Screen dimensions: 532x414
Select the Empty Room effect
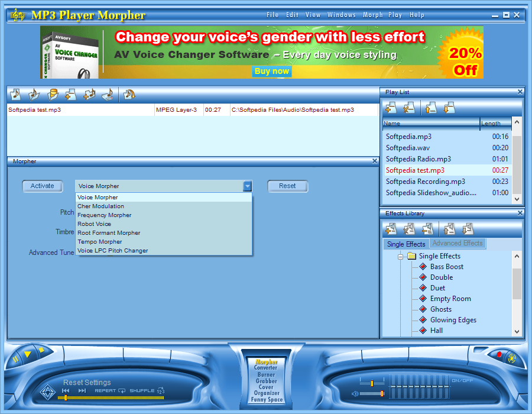(450, 299)
